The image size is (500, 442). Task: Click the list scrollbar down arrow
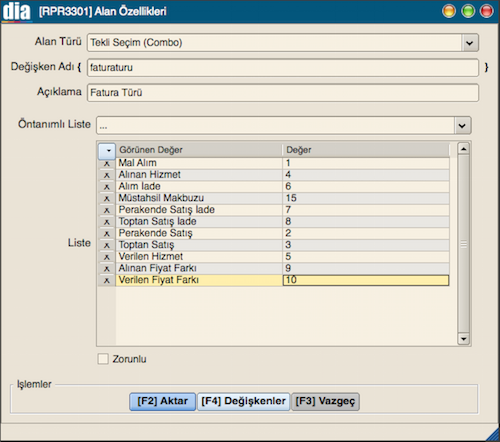click(x=464, y=339)
